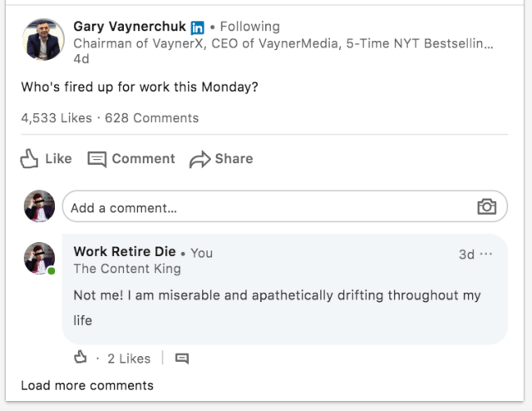The image size is (532, 411).
Task: Reply to comment using small bubble icon
Action: point(182,359)
